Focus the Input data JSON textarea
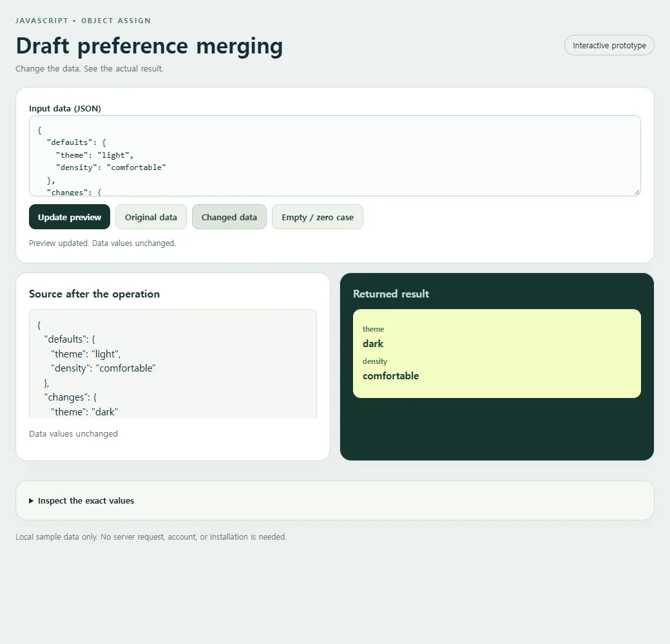Viewport: 670px width, 644px height. (334, 156)
